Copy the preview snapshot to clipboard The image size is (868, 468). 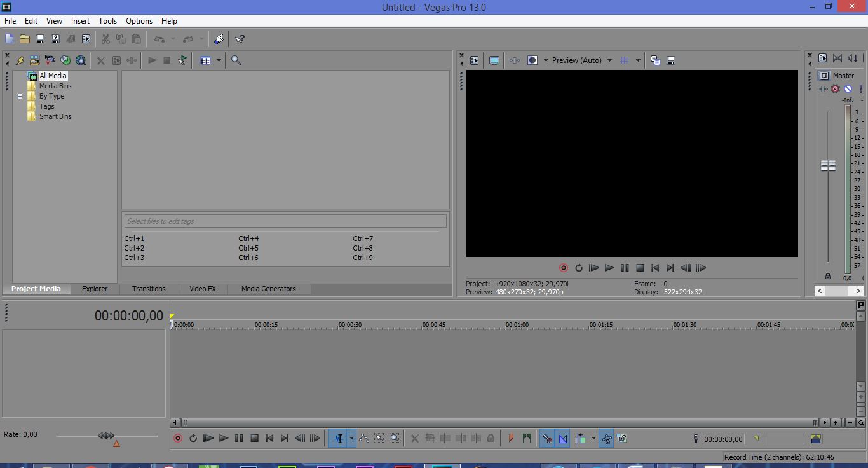pyautogui.click(x=654, y=59)
